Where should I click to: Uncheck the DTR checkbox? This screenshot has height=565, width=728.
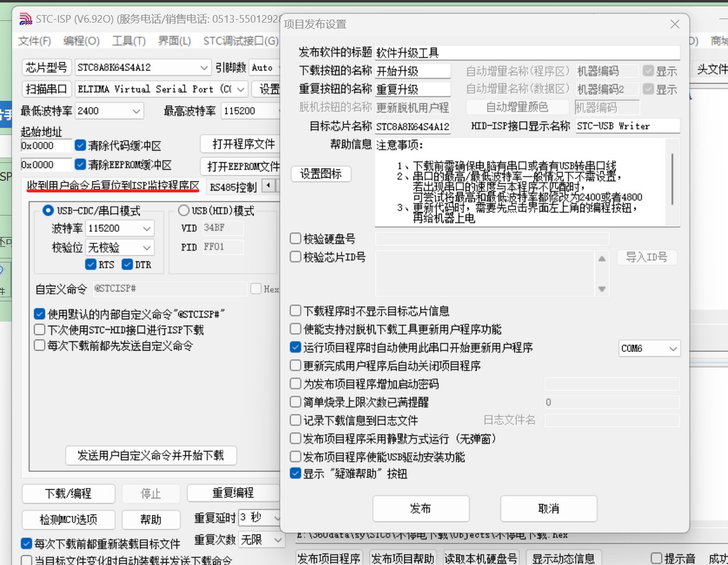pyautogui.click(x=128, y=265)
